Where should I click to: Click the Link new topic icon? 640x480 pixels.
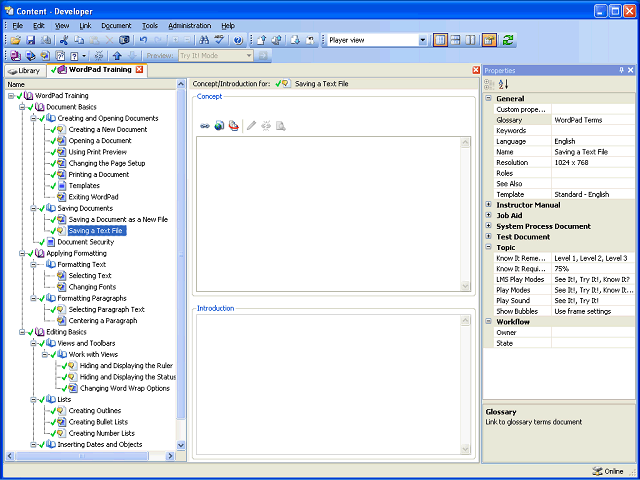coord(45,56)
